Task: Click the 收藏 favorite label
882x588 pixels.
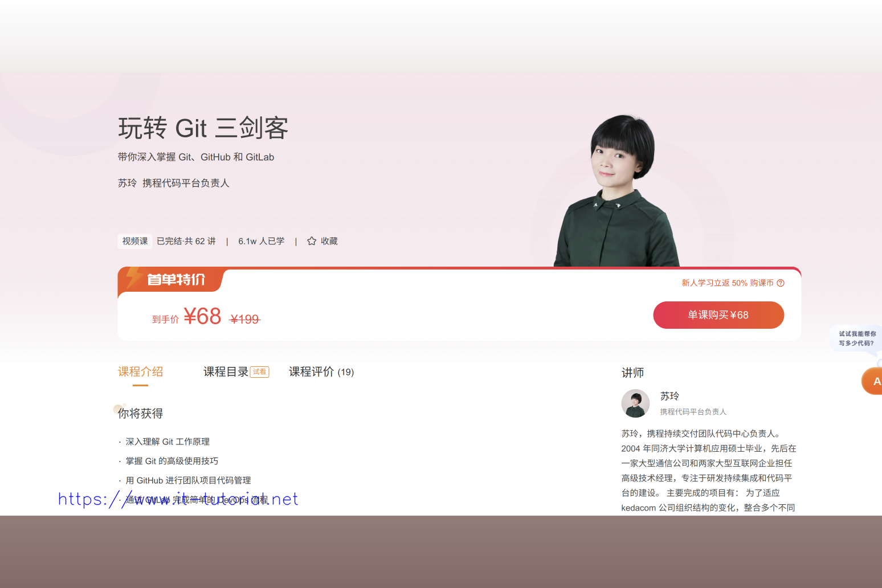Action: coord(329,241)
